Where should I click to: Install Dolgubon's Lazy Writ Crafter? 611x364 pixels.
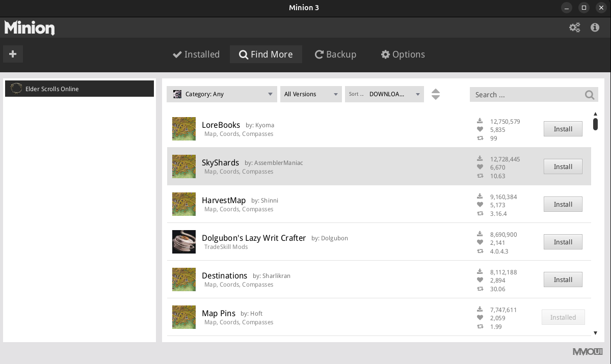(563, 242)
